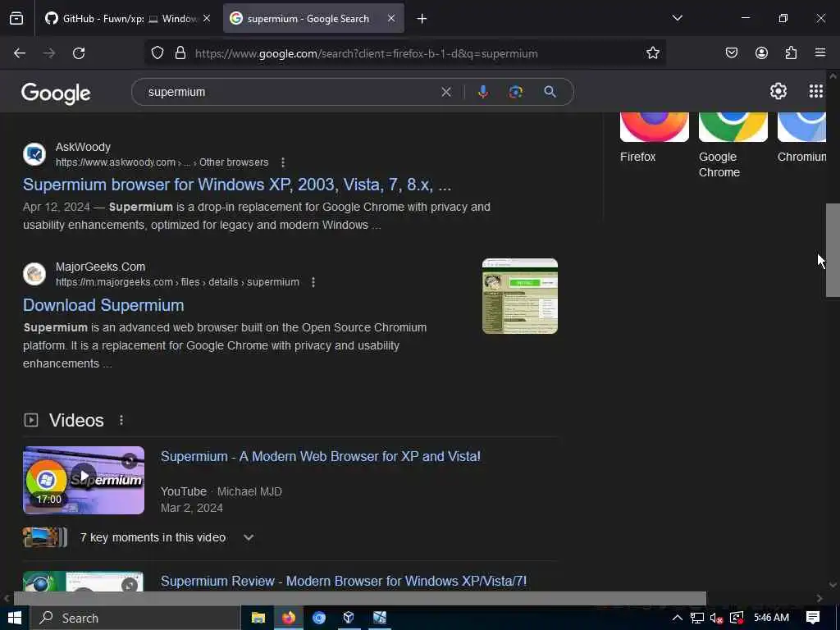840x630 pixels.
Task: Switch to Firefox in the taskbar
Action: 289,618
